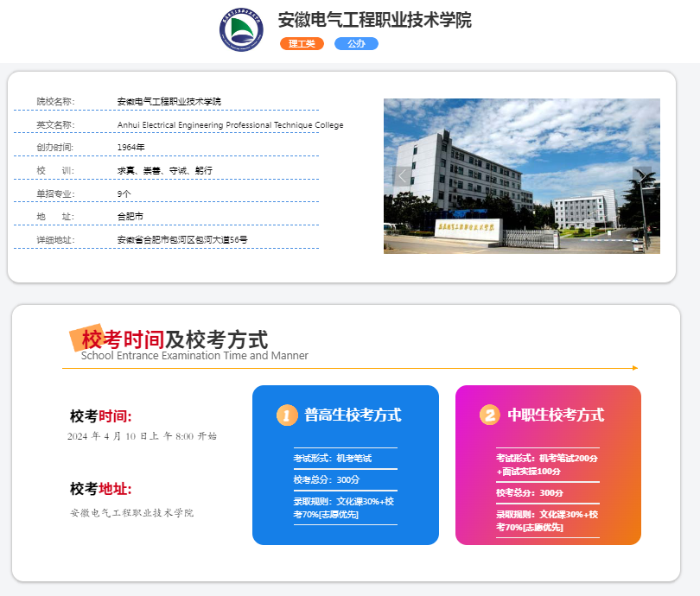
Task: Click the address value 合肥市
Action: pos(130,216)
